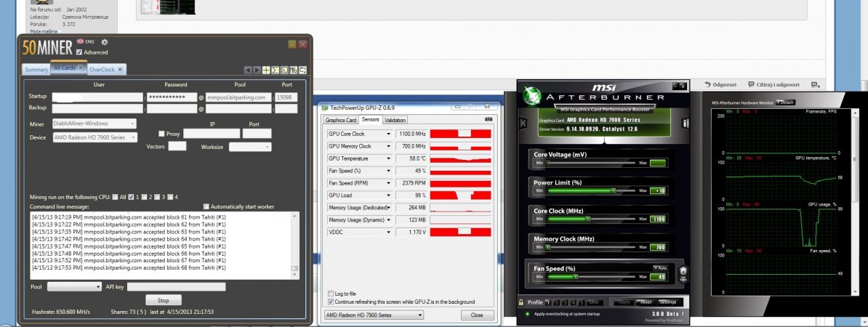Screen dimensions: 868x327
Task: Switch to the Summary tab in 50Miner
Action: [36, 70]
